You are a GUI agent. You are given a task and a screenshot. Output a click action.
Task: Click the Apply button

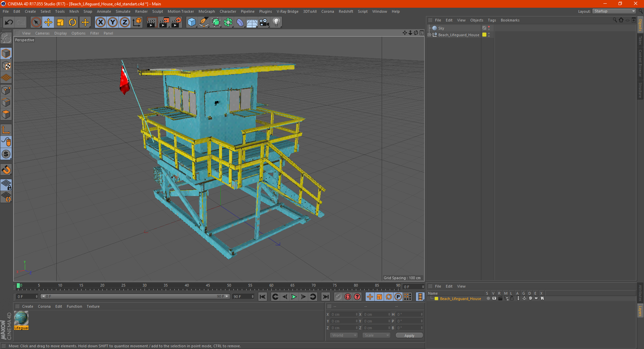point(409,336)
